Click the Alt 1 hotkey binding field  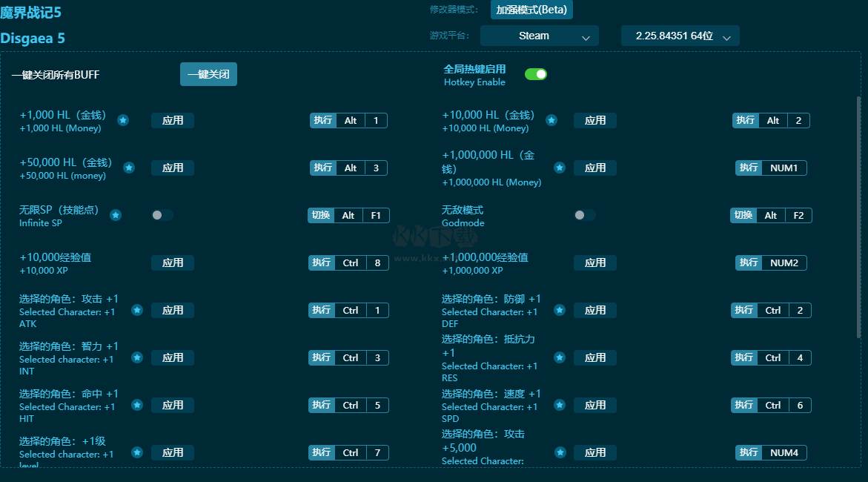pos(348,120)
